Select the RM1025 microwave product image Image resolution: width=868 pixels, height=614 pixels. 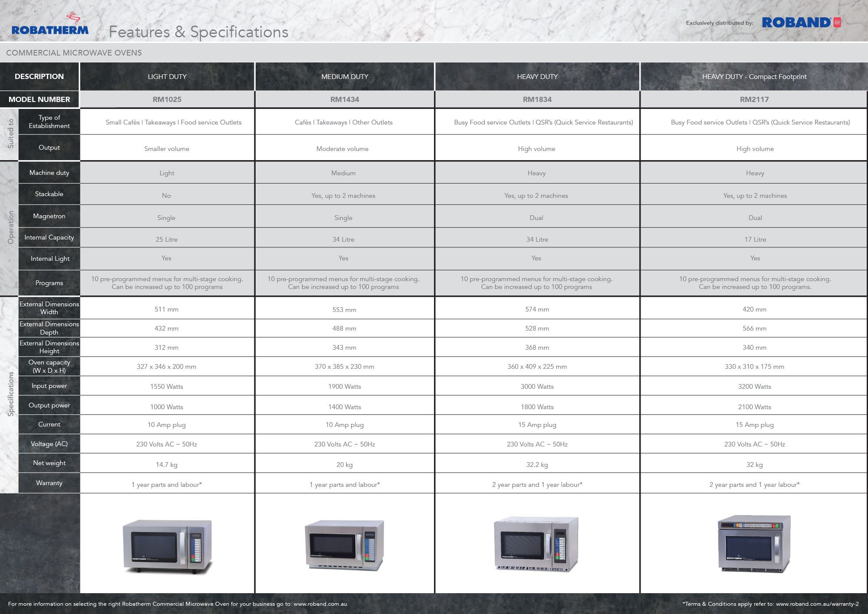coord(168,546)
